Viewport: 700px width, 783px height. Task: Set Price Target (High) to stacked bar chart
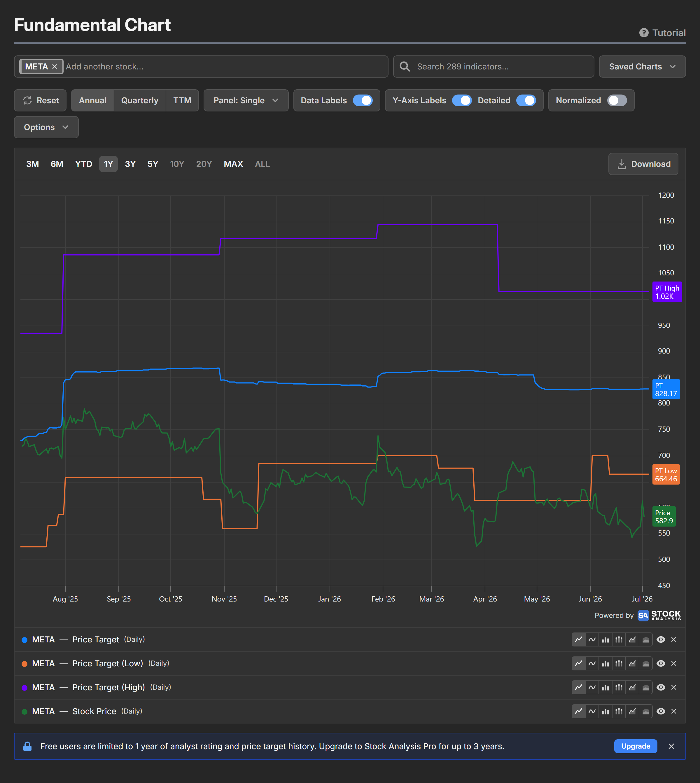point(619,687)
